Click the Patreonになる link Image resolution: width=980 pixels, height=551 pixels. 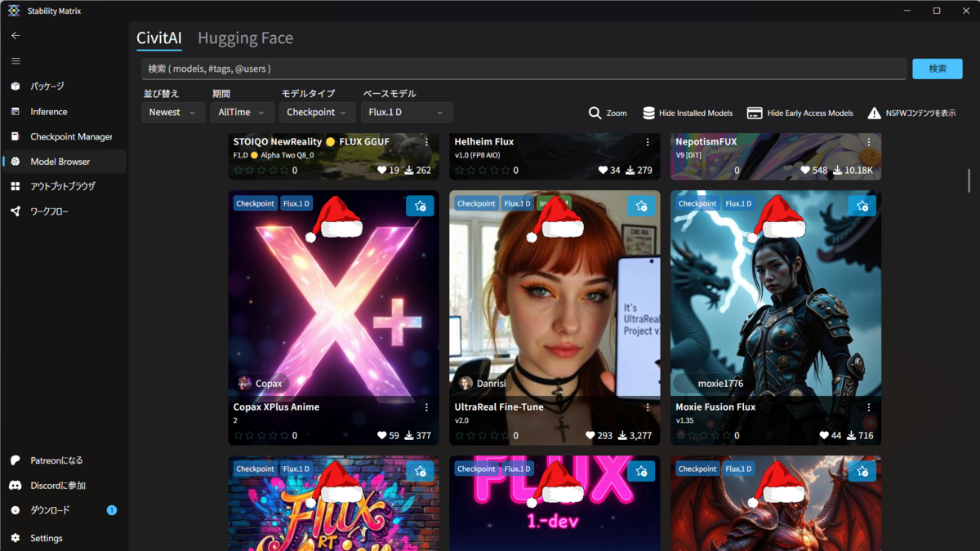64,460
